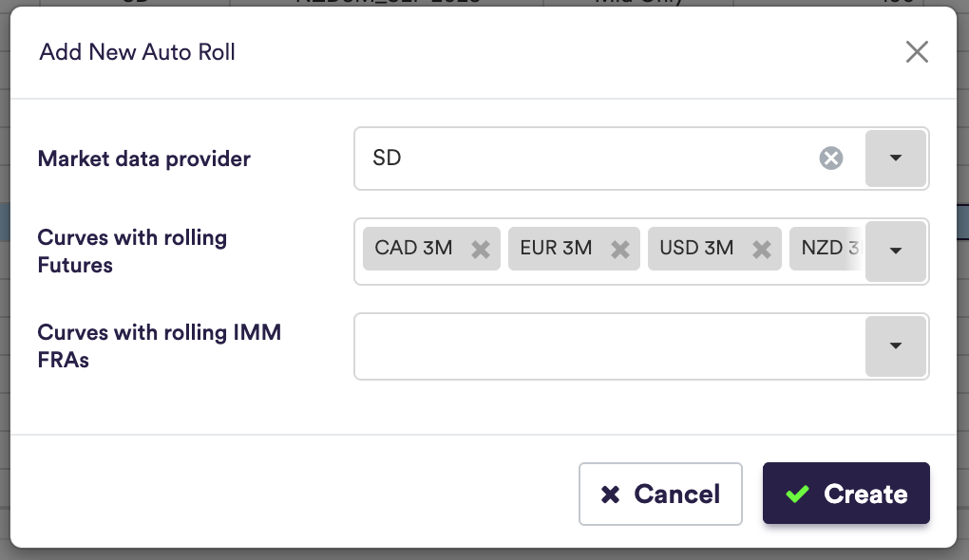Screen dimensions: 969x560
Task: Click the Market data provider label
Action: (144, 159)
